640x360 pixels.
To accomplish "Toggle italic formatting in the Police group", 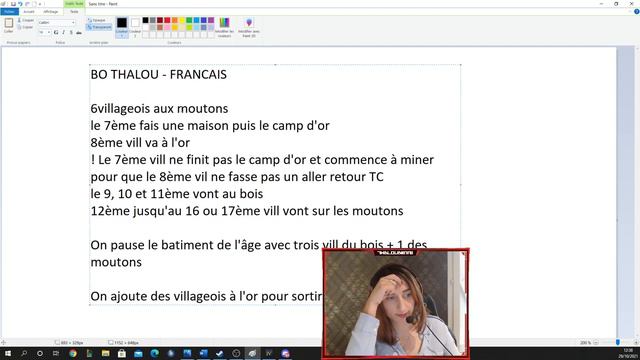I will pyautogui.click(x=64, y=32).
